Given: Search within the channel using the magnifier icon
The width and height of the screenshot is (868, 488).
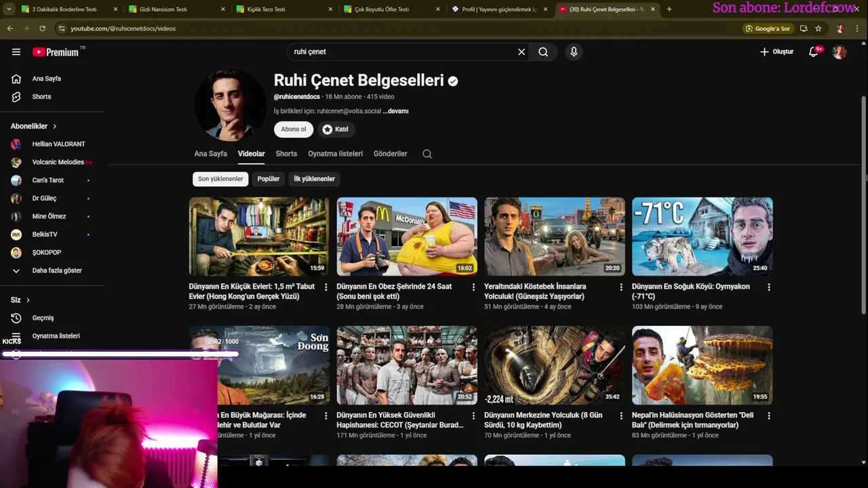Looking at the screenshot, I should pyautogui.click(x=427, y=154).
